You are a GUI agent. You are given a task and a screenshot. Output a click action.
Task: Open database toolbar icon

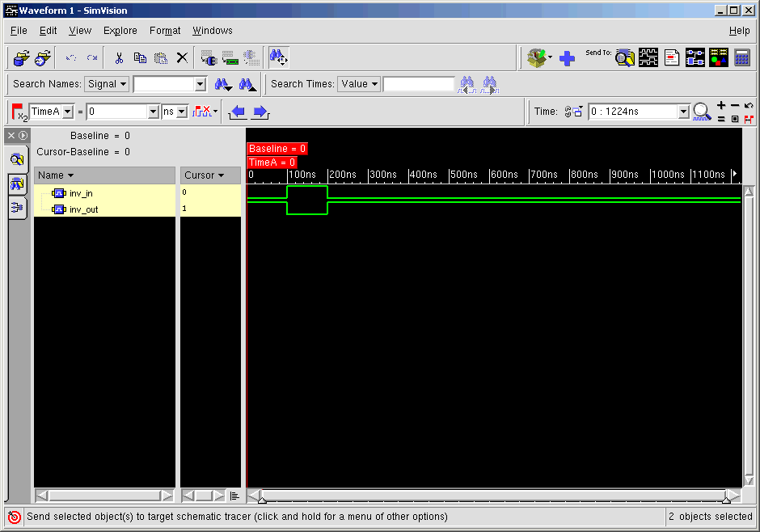[21, 58]
